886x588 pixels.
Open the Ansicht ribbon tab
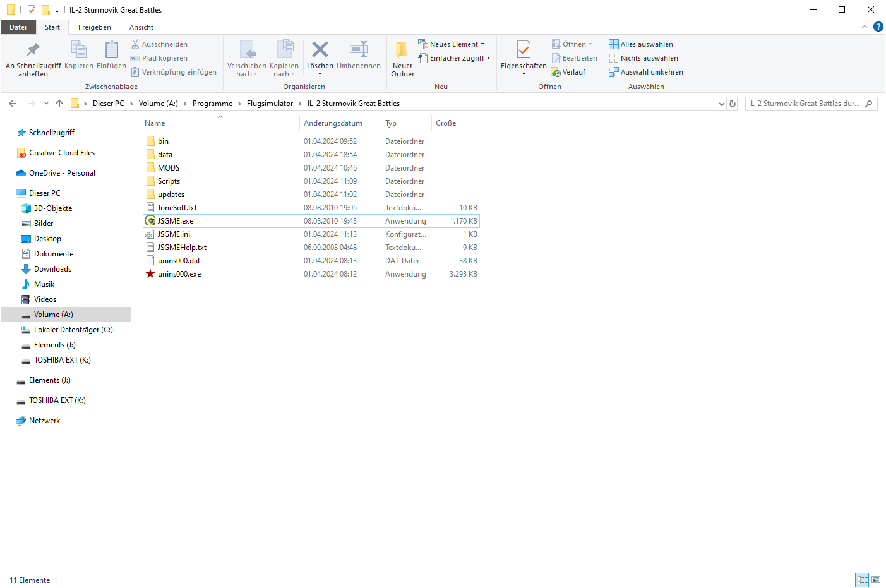pos(141,27)
